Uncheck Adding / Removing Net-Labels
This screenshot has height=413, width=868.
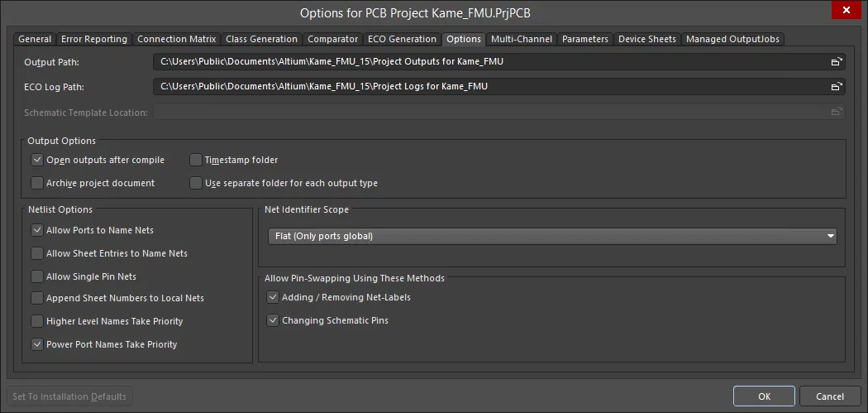[x=272, y=297]
